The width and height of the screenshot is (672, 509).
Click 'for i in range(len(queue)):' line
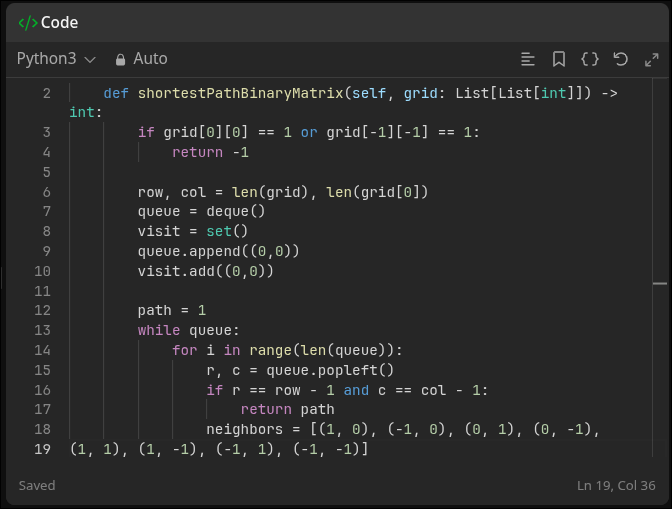click(287, 350)
